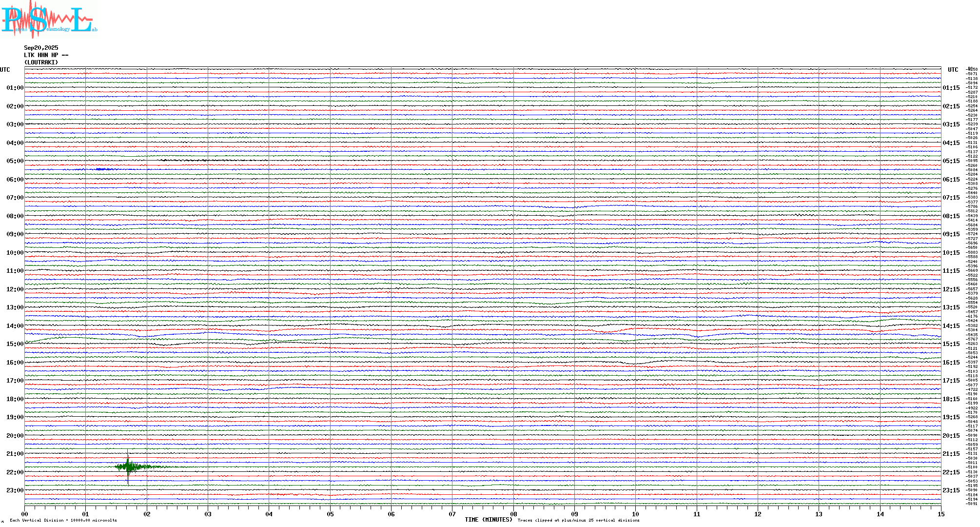
Task: Click minute 11 on the bottom axis
Action: coord(697,514)
